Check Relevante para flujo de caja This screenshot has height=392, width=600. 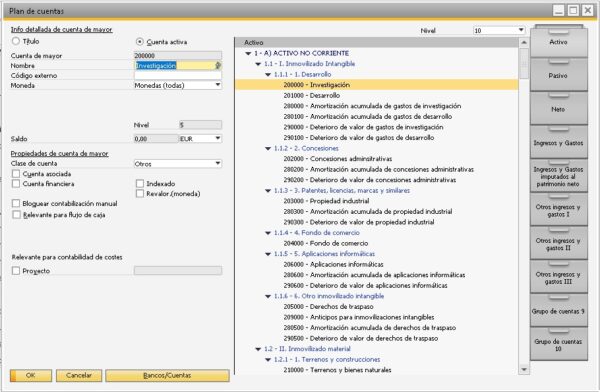[x=16, y=215]
